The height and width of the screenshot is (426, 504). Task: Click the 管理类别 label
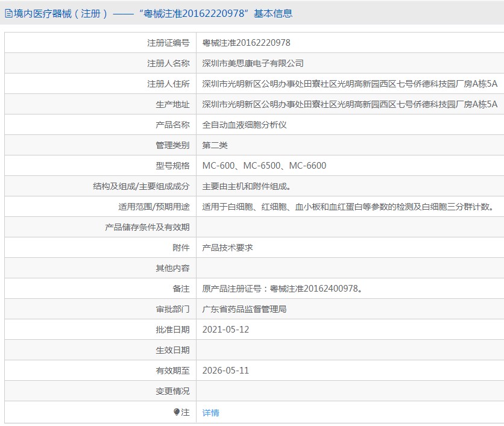click(172, 145)
